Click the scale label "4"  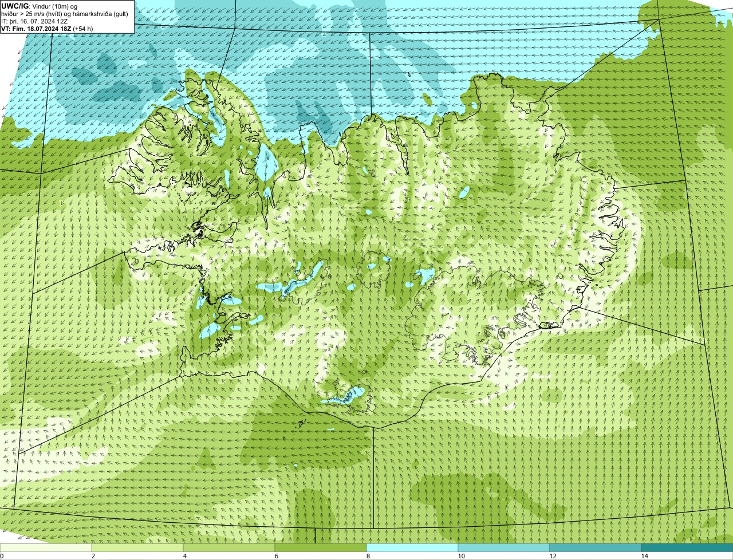(x=184, y=556)
